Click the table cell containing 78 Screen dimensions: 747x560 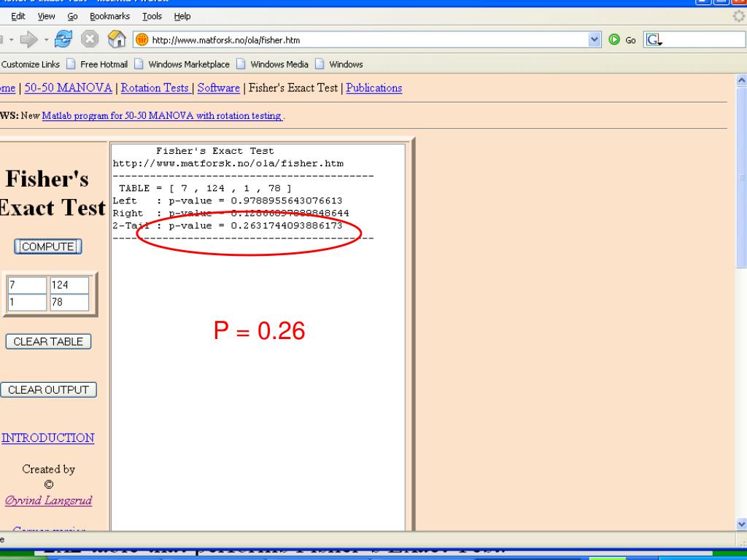69,303
